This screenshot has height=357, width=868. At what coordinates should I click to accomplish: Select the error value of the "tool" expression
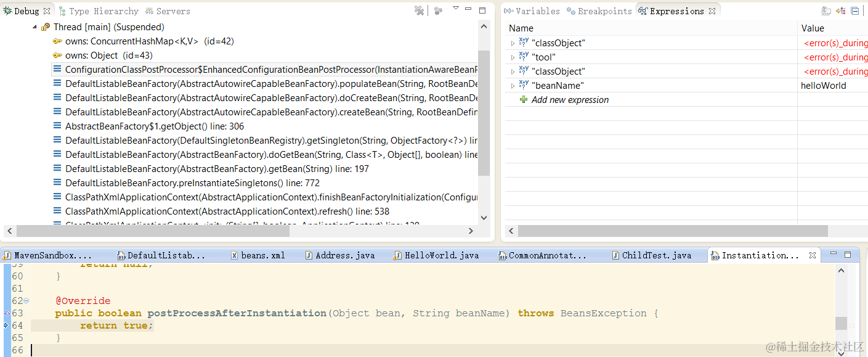click(835, 57)
